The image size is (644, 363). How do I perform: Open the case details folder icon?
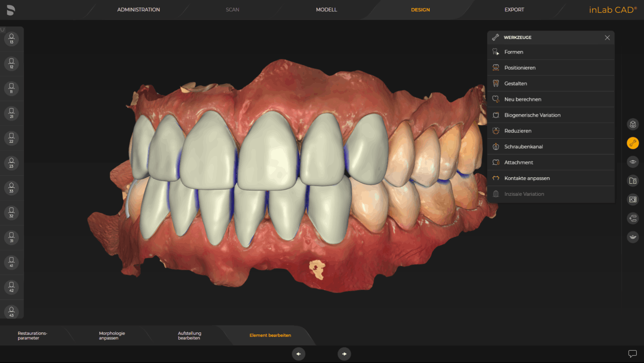pos(633,181)
